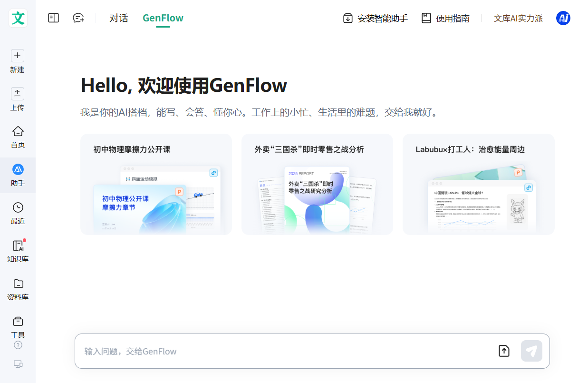Start a new chat with bubble-plus icon
The width and height of the screenshot is (588, 383).
pyautogui.click(x=78, y=18)
